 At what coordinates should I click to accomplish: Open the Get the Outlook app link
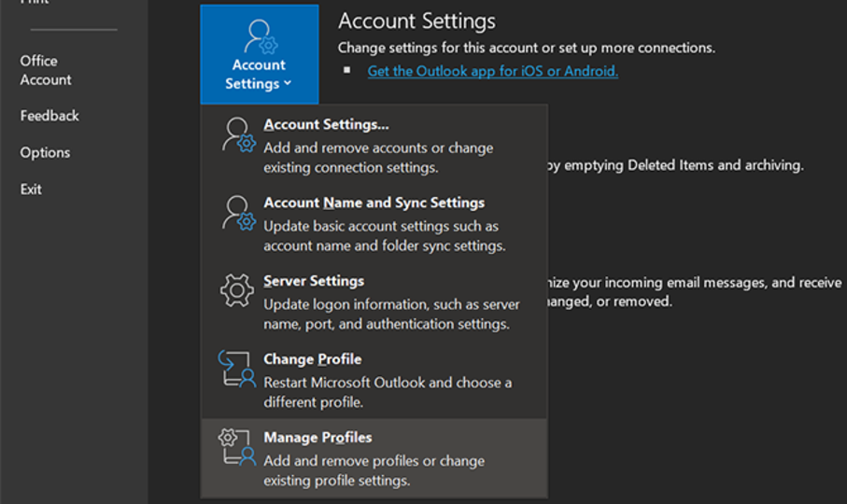pos(493,71)
